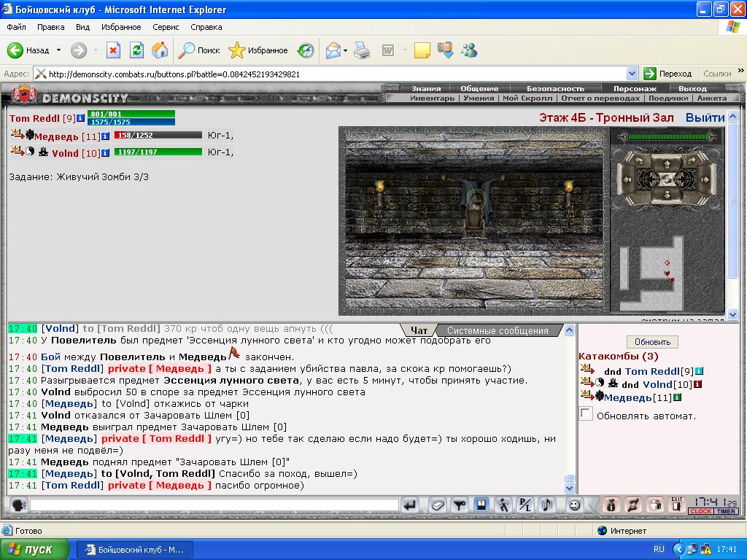The height and width of the screenshot is (560, 747).
Task: Open Анкета in game menu
Action: click(x=712, y=98)
